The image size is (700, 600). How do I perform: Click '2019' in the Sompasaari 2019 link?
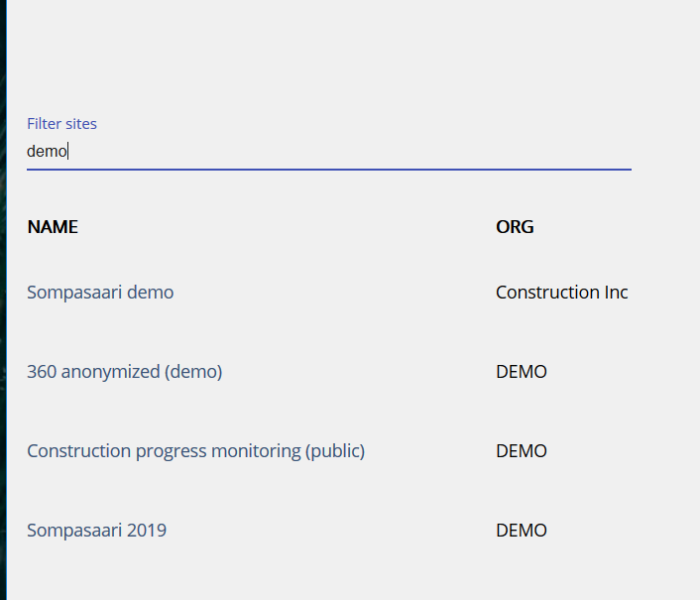(x=147, y=531)
